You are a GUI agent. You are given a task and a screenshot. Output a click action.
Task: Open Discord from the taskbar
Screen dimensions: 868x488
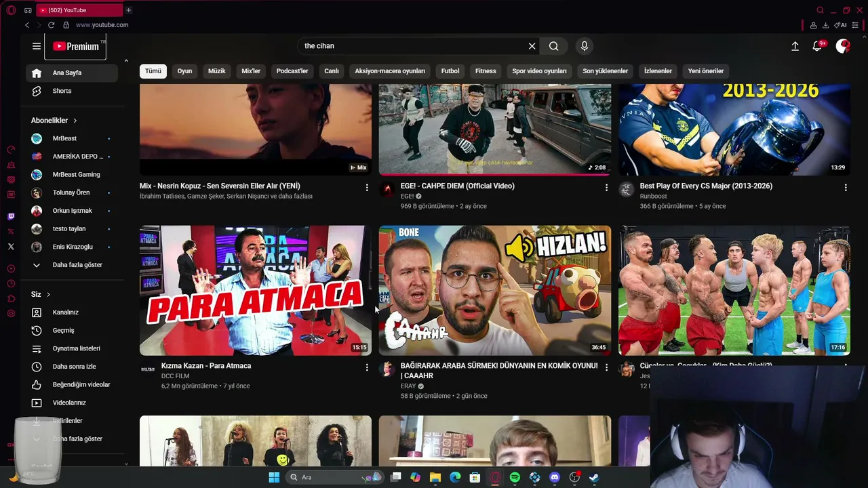pos(555,478)
